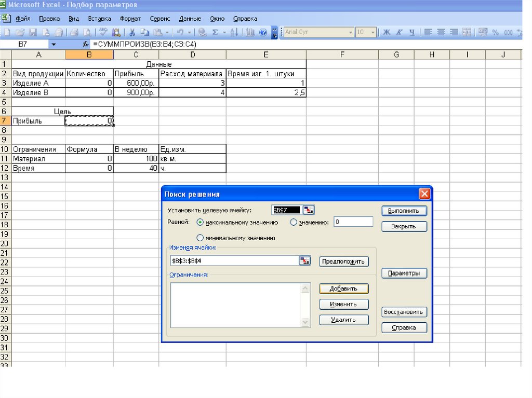Click the Добавить constraint button
This screenshot has height=398, width=532.
pyautogui.click(x=343, y=289)
